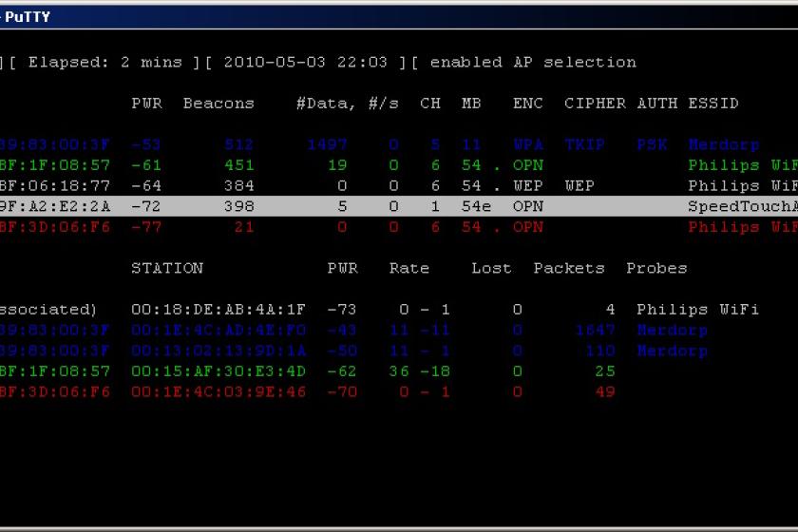This screenshot has height=532, width=798.
Task: Click 'TKIP' cipher value
Action: coord(585,144)
